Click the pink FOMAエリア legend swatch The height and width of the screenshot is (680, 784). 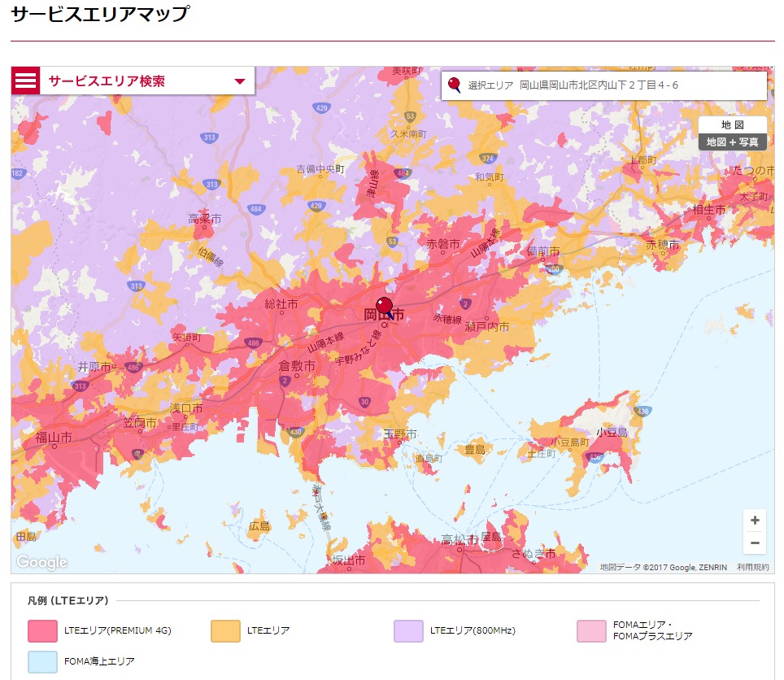(591, 631)
